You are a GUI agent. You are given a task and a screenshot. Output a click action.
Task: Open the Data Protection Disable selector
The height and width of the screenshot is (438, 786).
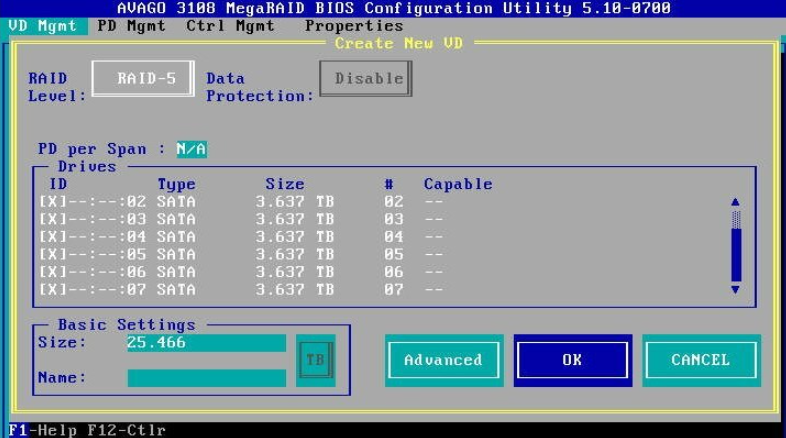(x=366, y=78)
